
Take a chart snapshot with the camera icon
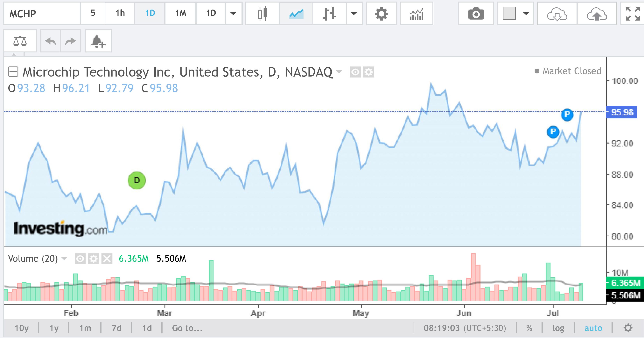(x=476, y=13)
